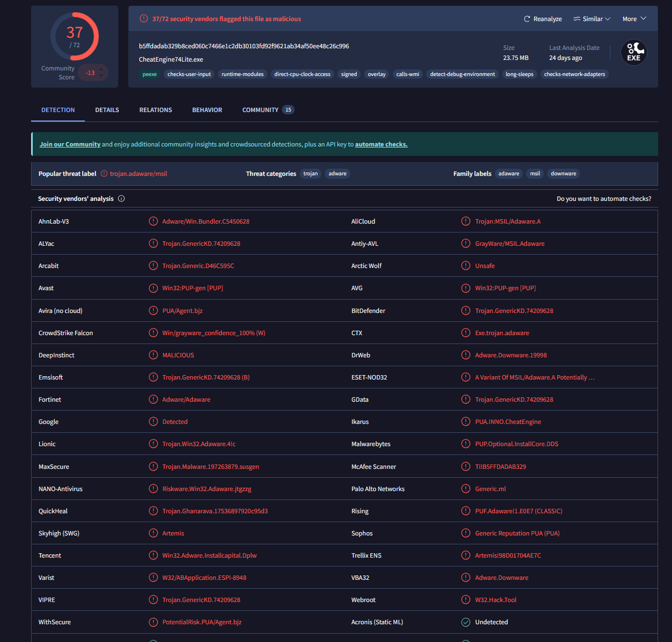Vote community score down arrow
This screenshot has height=642, width=672.
(102, 76)
